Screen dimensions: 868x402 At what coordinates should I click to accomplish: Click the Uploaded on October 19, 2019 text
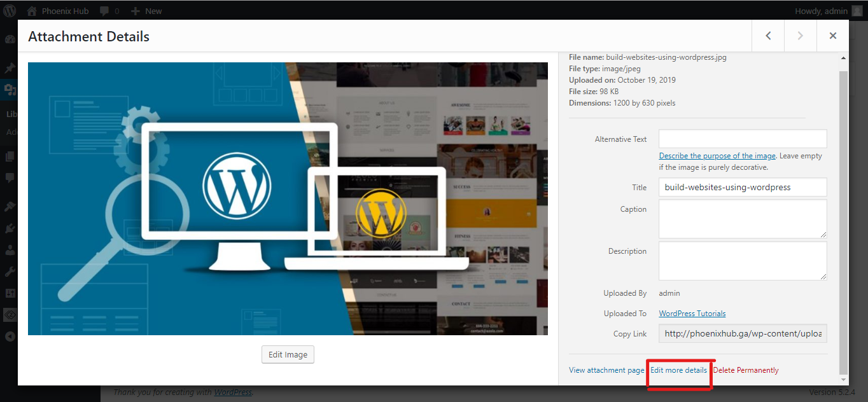pos(622,80)
